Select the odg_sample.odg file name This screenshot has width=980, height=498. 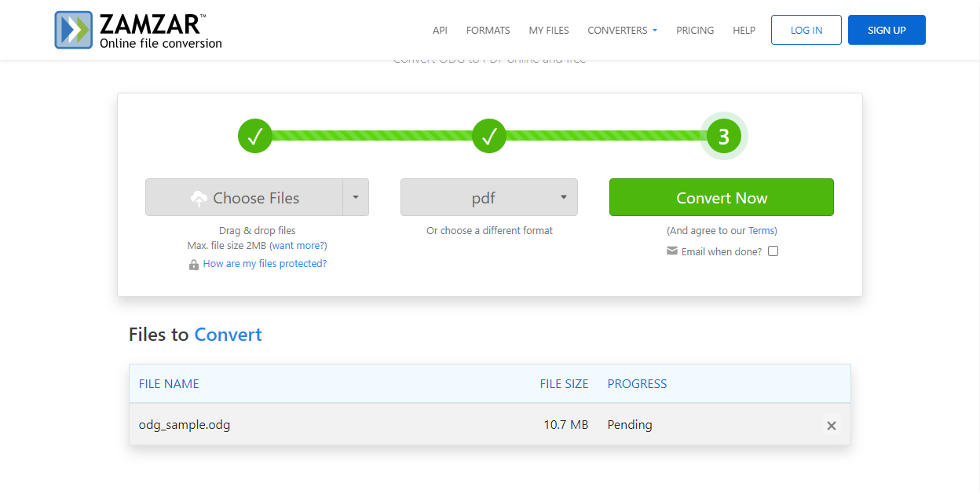click(185, 425)
